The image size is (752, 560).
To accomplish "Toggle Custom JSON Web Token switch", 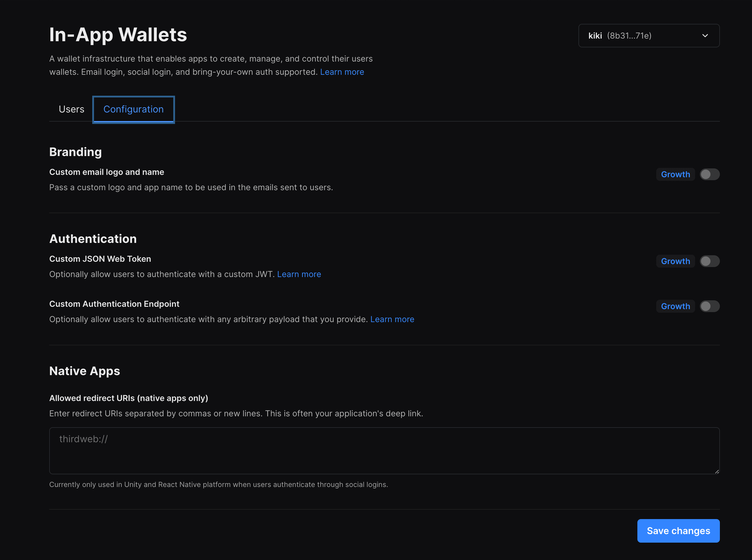I will pyautogui.click(x=709, y=261).
